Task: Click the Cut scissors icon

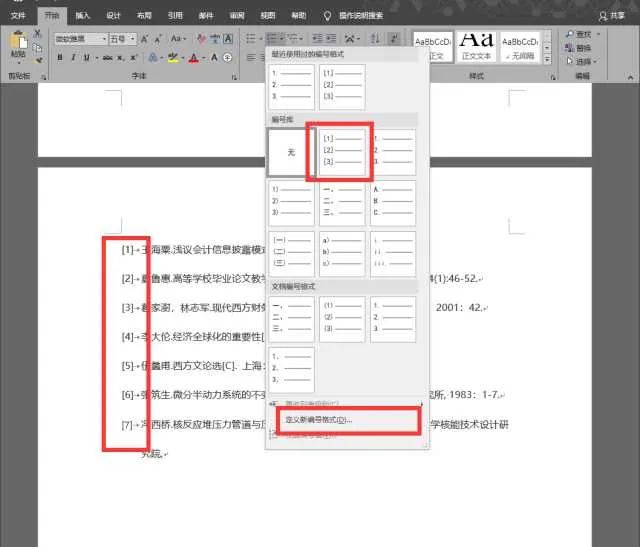Action: (x=38, y=33)
